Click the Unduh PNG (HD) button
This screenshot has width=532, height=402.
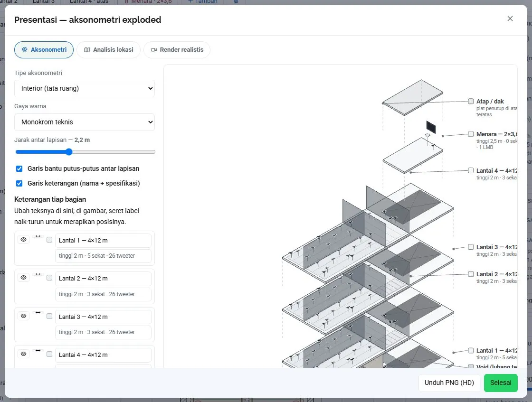(449, 383)
